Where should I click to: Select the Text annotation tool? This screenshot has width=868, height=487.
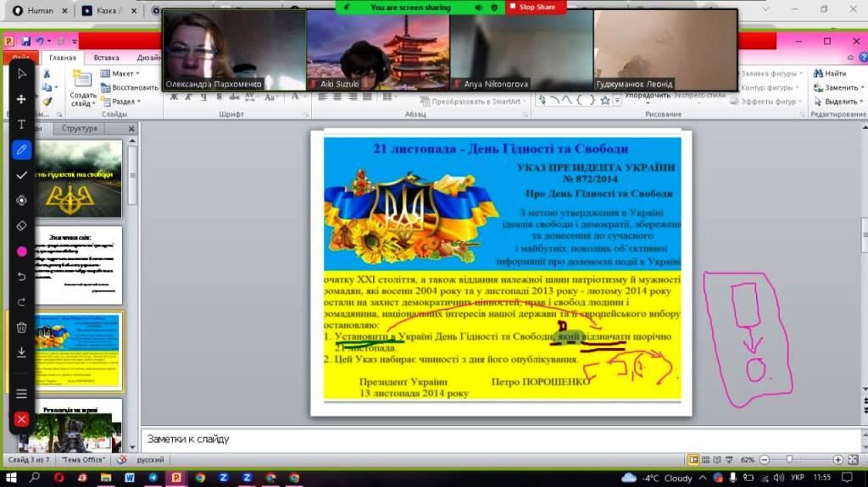pyautogui.click(x=21, y=124)
